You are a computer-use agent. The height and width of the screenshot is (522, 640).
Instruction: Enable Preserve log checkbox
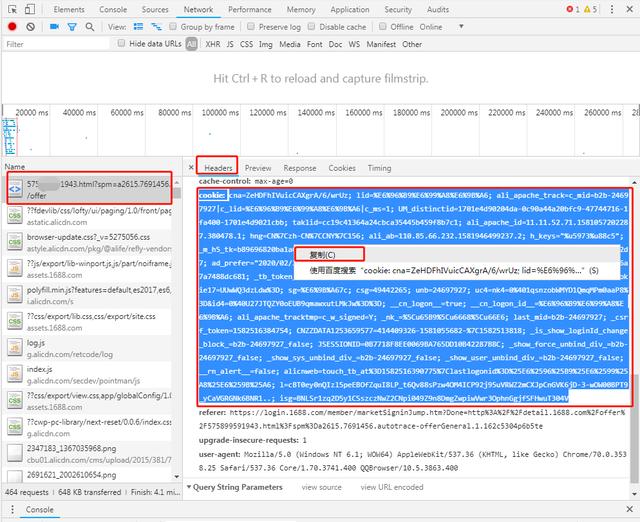pos(251,27)
